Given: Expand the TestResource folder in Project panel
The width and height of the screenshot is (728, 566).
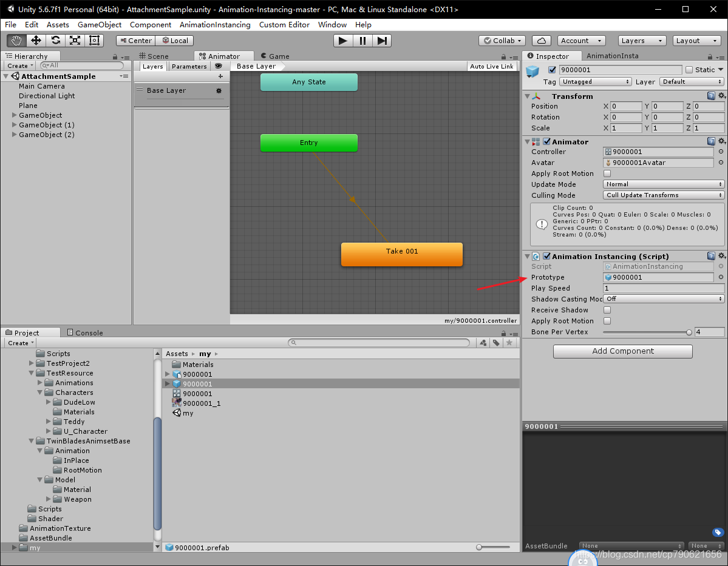Looking at the screenshot, I should point(30,373).
